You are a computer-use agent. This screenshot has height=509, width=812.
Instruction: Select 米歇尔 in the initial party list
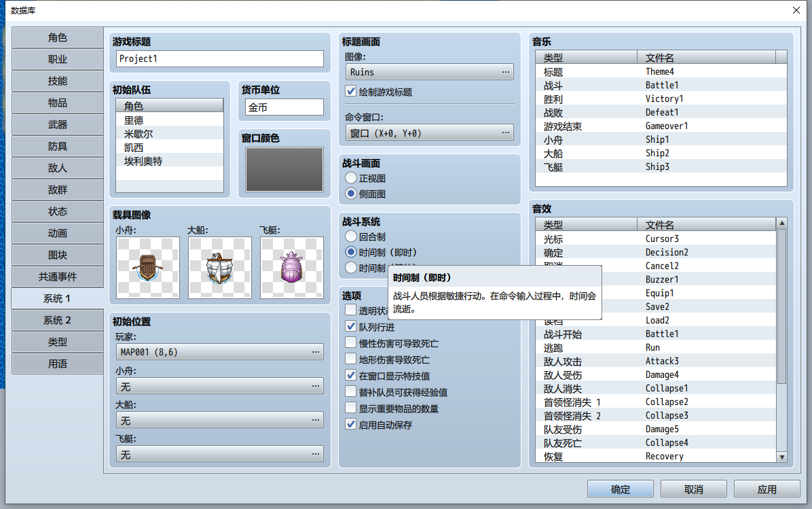pyautogui.click(x=170, y=133)
